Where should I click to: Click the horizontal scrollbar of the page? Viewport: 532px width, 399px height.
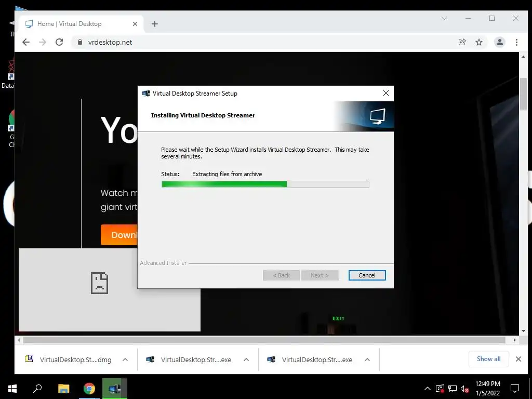(x=264, y=340)
